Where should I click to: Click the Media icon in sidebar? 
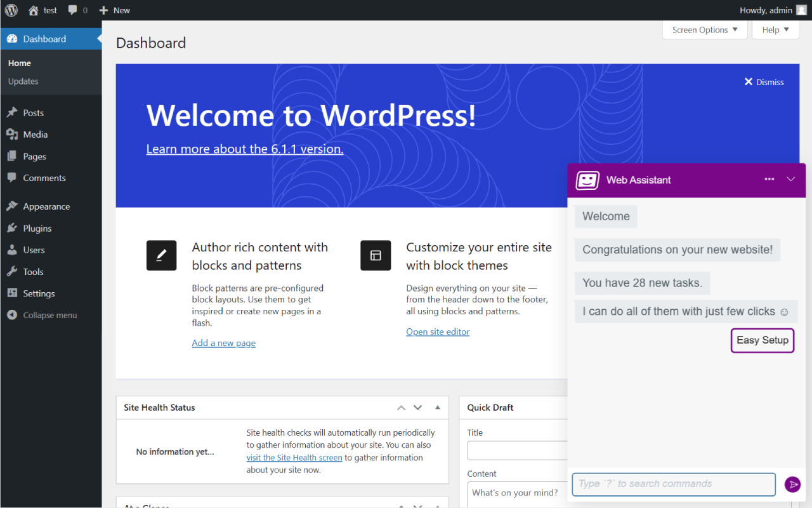(x=12, y=134)
